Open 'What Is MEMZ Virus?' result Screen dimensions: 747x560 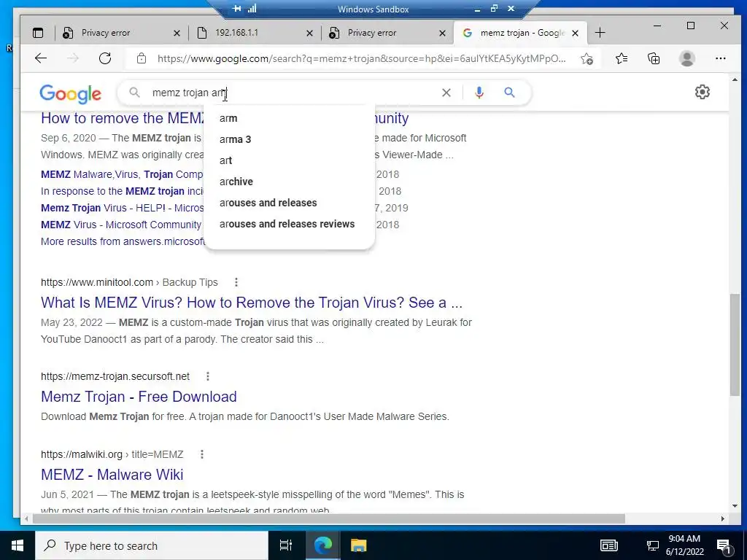tap(252, 303)
